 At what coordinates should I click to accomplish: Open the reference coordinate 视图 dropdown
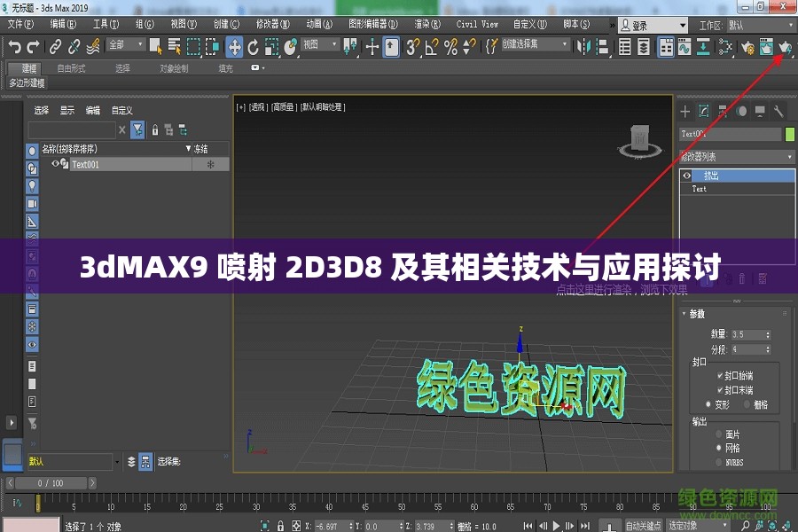321,45
